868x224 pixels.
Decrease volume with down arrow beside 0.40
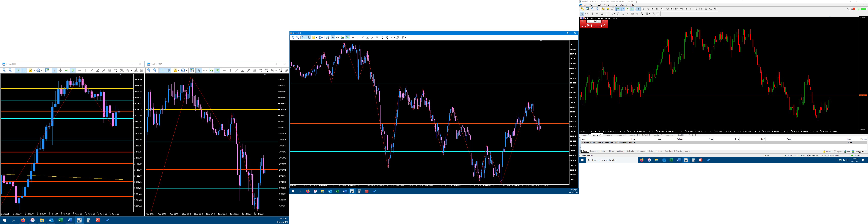click(588, 21)
